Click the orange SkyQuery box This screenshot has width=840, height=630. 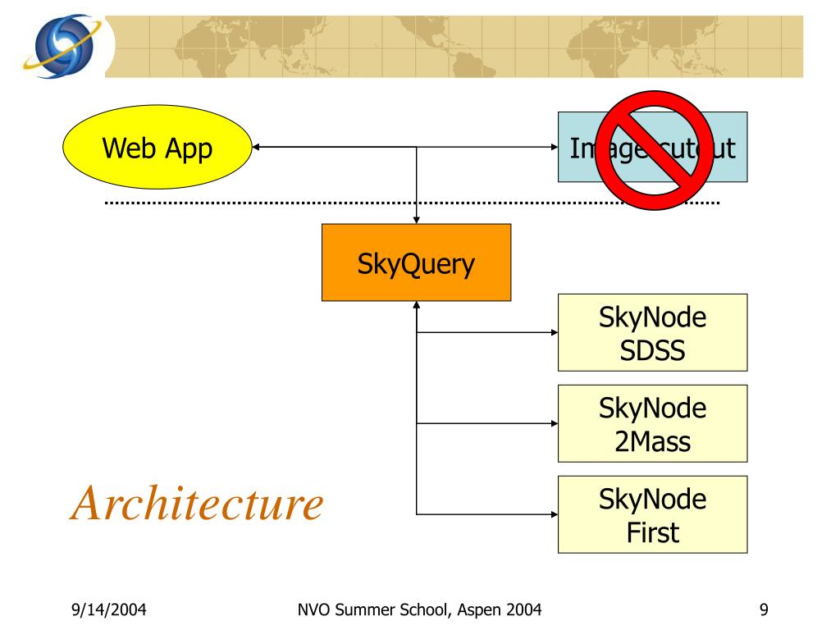tap(416, 262)
